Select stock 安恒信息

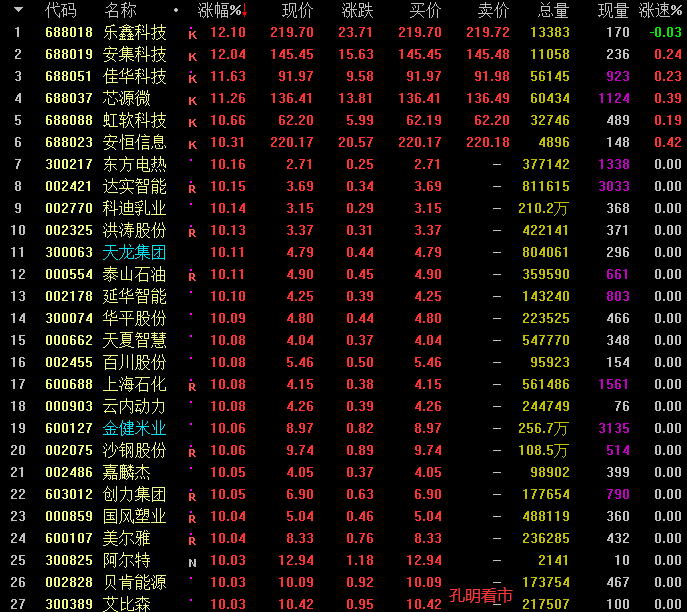pos(135,142)
